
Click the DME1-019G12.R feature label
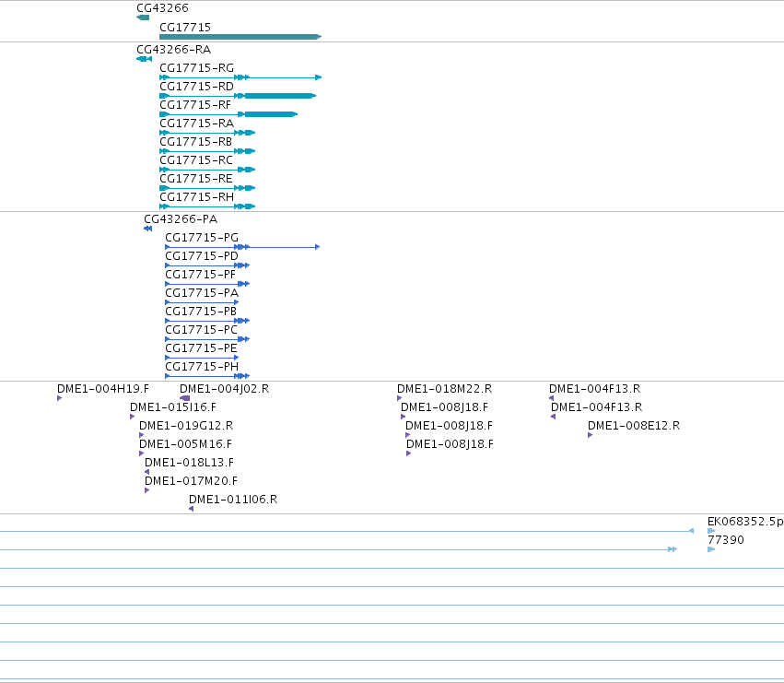[x=186, y=426]
